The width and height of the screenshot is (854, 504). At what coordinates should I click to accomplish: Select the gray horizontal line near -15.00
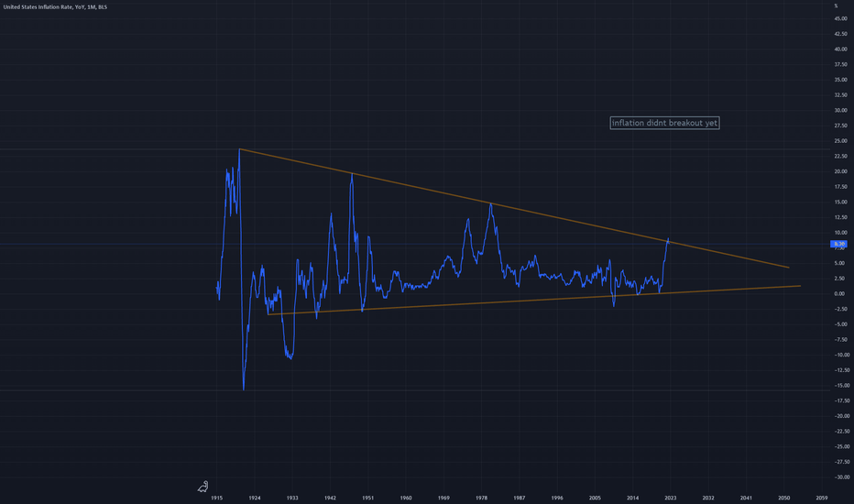(x=414, y=390)
